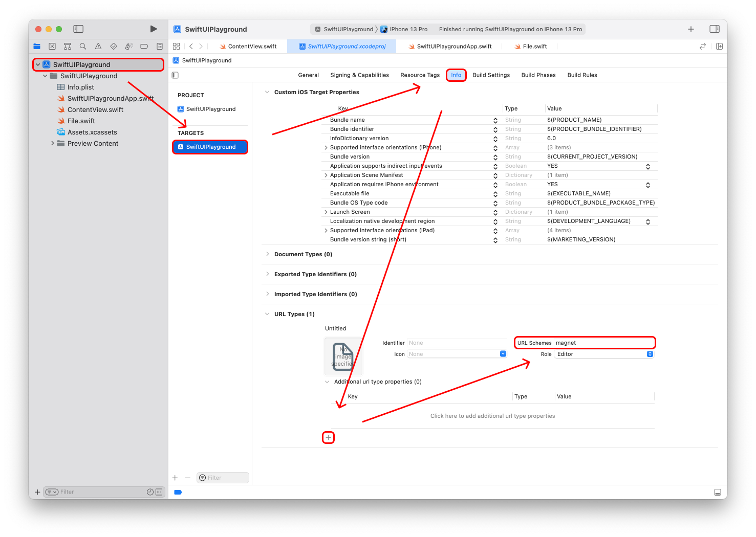Switch to Signing & Capabilities tab
Screen dimensions: 756x537
360,75
